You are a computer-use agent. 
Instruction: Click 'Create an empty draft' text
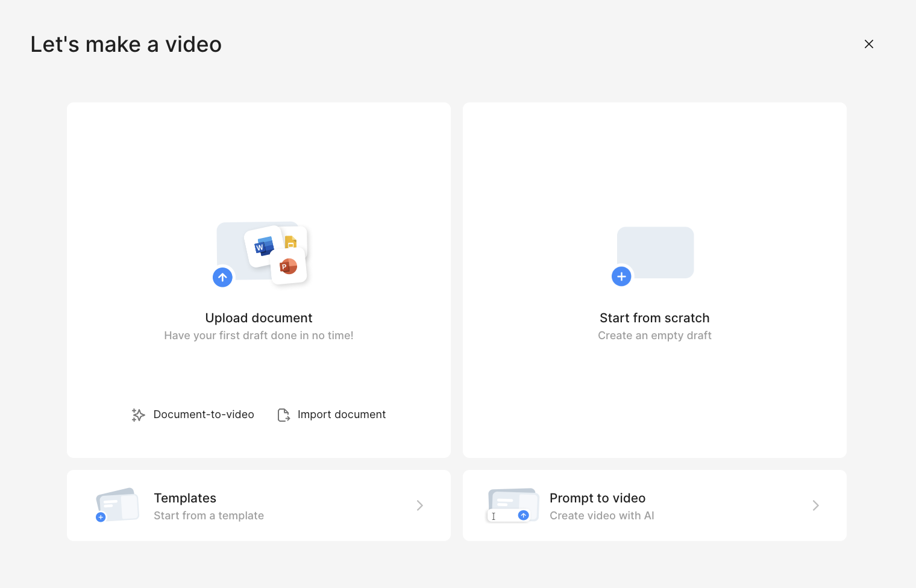click(654, 336)
